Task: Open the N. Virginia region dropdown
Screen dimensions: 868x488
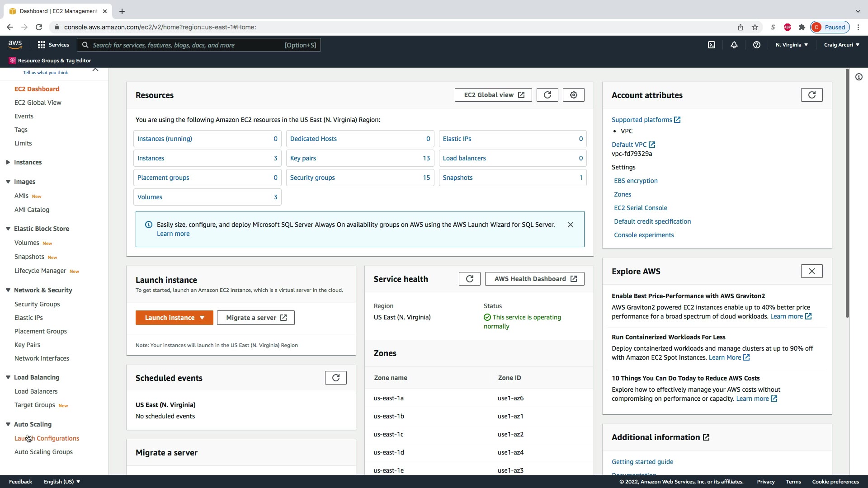Action: (792, 45)
